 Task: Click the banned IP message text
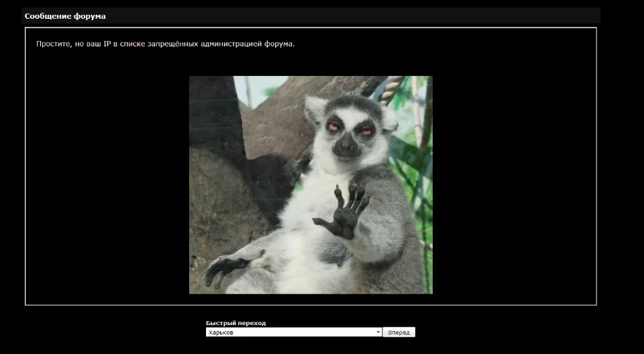pyautogui.click(x=165, y=44)
